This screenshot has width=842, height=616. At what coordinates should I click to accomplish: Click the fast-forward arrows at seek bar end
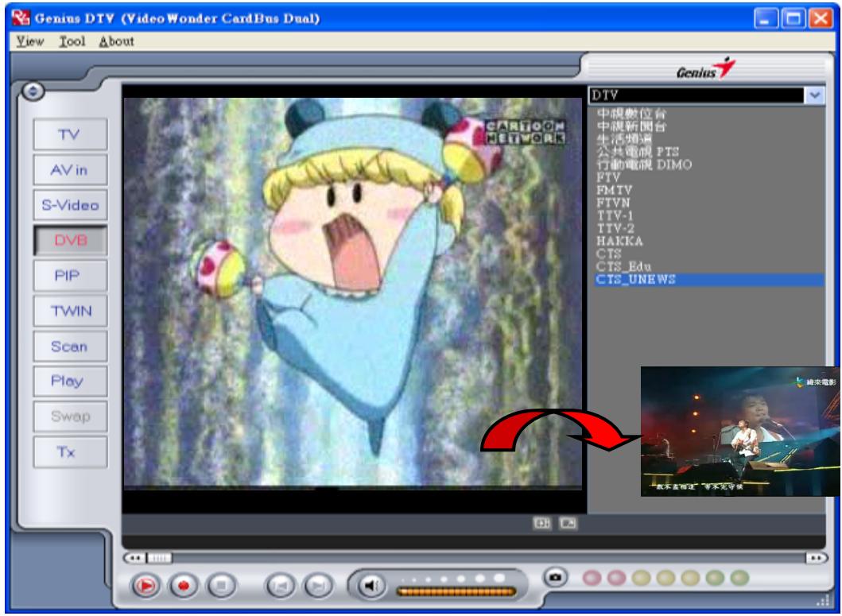click(817, 558)
